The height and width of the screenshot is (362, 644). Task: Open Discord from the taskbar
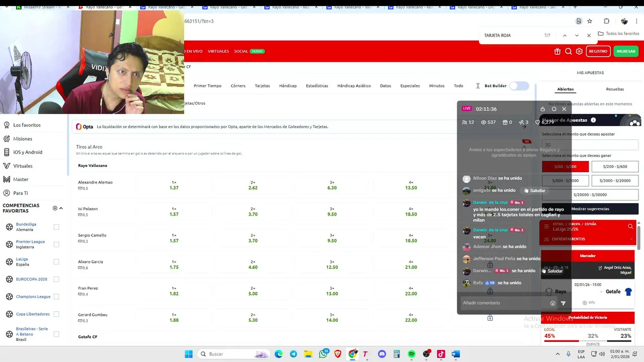382,354
